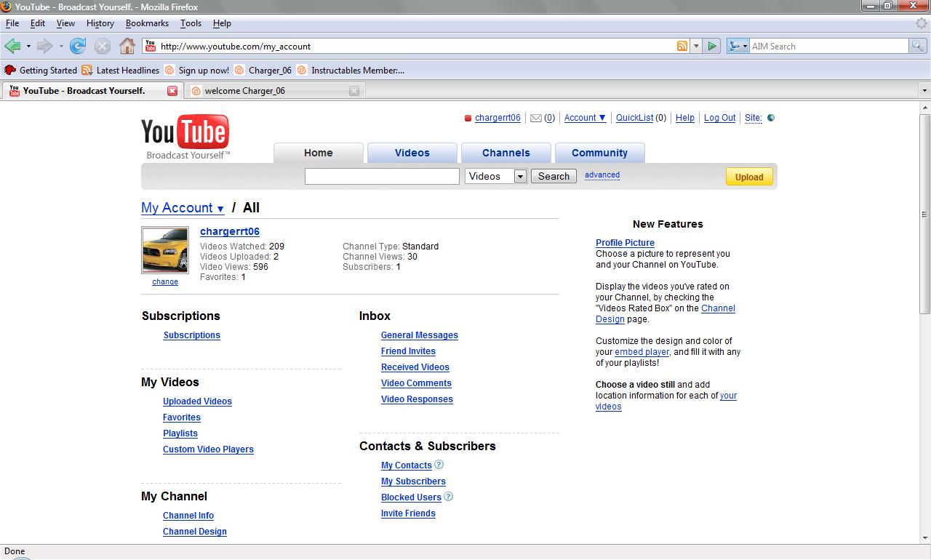Open the tab list dropdown arrow
This screenshot has width=931, height=560.
[924, 91]
